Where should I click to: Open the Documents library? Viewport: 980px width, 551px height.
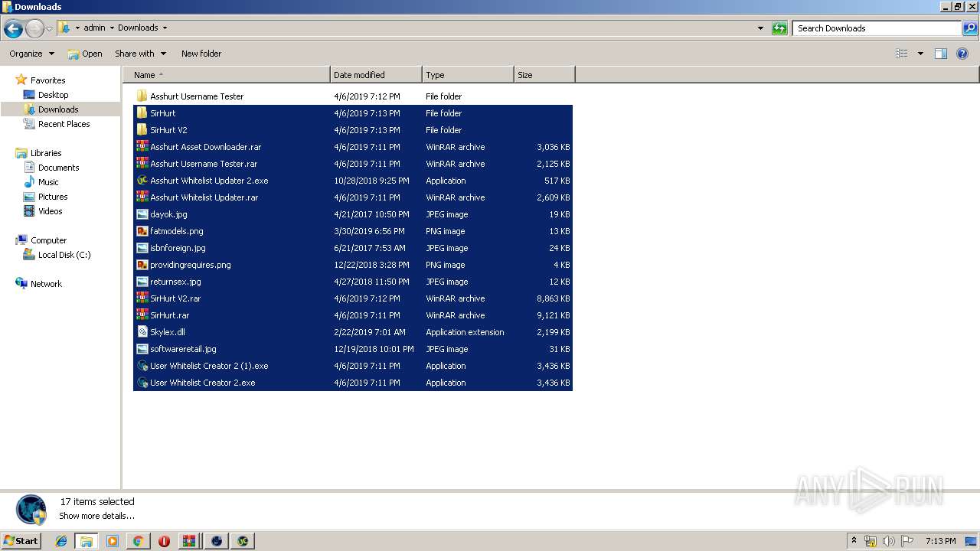58,168
